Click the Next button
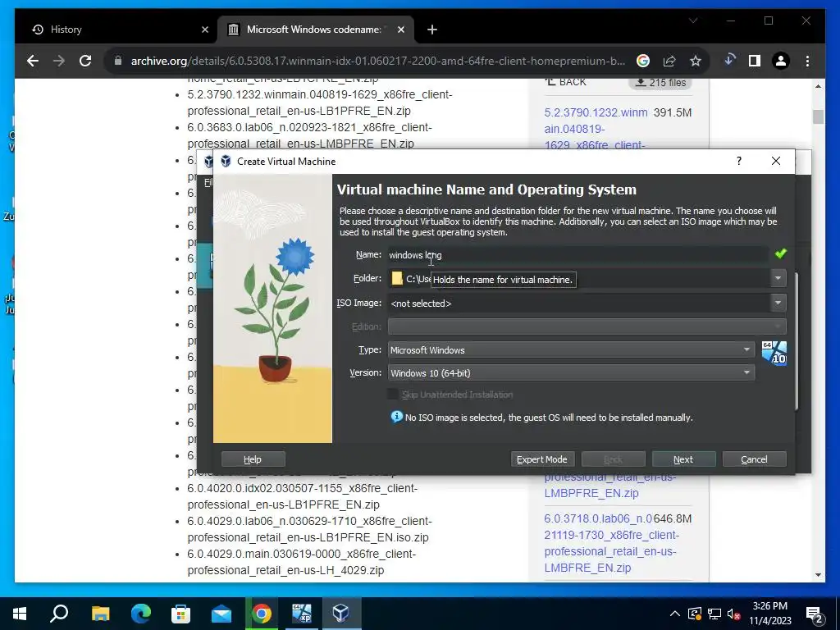The height and width of the screenshot is (630, 840). (x=683, y=459)
